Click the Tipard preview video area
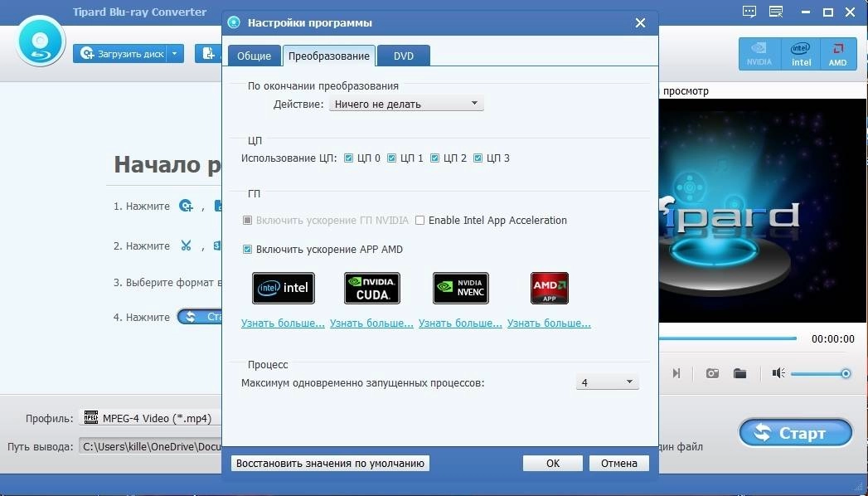The image size is (868, 496). tap(763, 211)
